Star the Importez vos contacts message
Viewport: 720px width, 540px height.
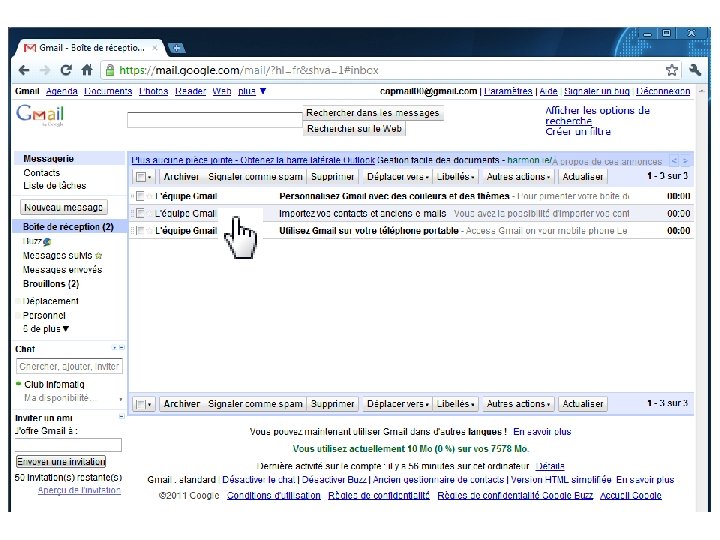150,214
